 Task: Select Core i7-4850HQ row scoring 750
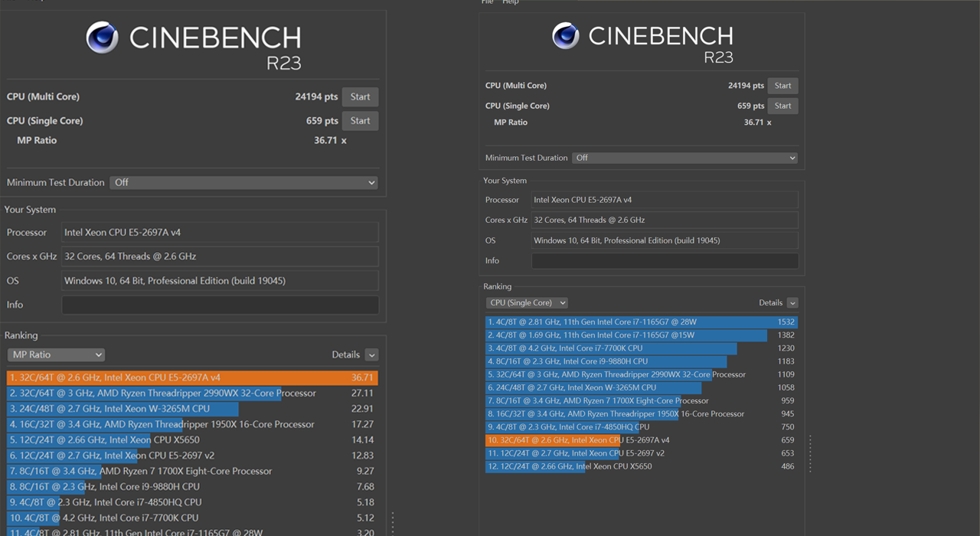click(642, 427)
